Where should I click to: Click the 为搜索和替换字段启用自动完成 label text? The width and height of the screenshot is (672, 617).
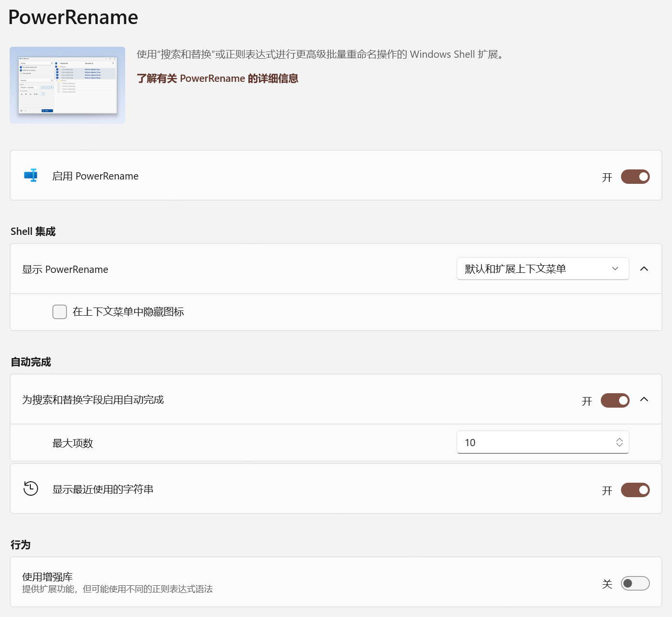click(93, 400)
